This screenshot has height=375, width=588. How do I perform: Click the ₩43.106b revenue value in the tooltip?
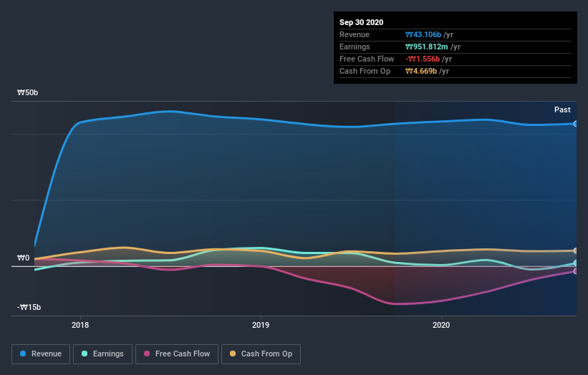click(x=423, y=34)
